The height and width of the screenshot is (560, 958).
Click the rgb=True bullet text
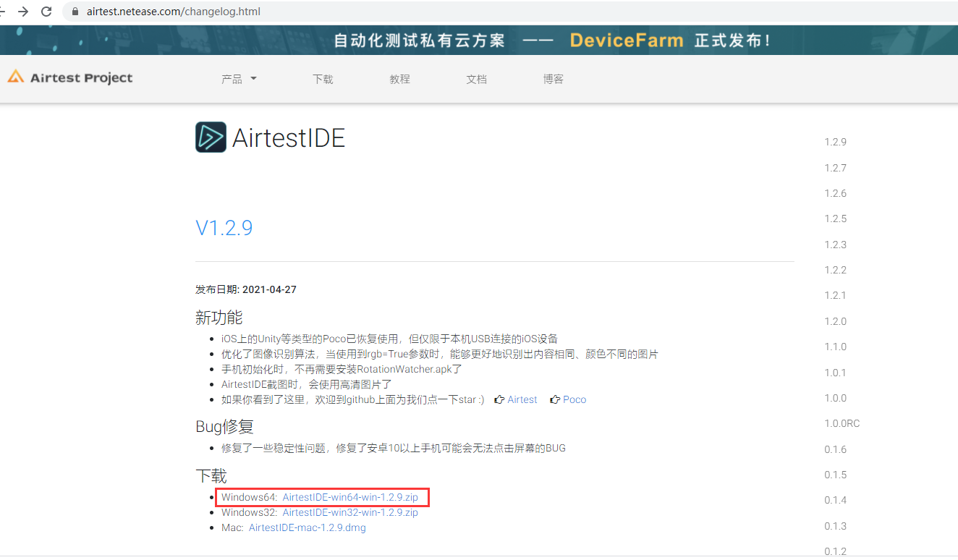440,354
